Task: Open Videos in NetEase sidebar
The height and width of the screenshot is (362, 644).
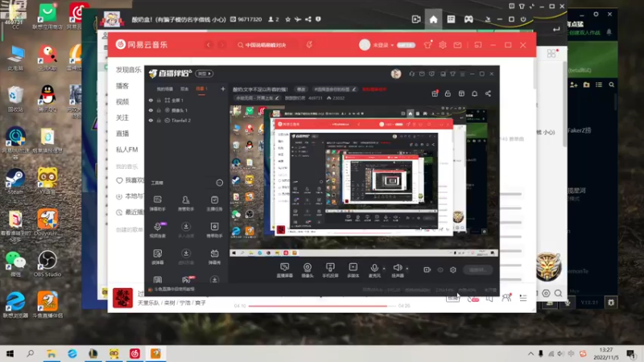Action: [x=122, y=102]
